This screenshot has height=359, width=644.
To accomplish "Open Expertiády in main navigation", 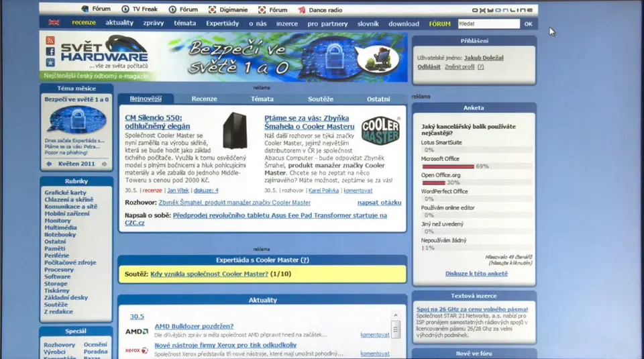I will point(223,23).
